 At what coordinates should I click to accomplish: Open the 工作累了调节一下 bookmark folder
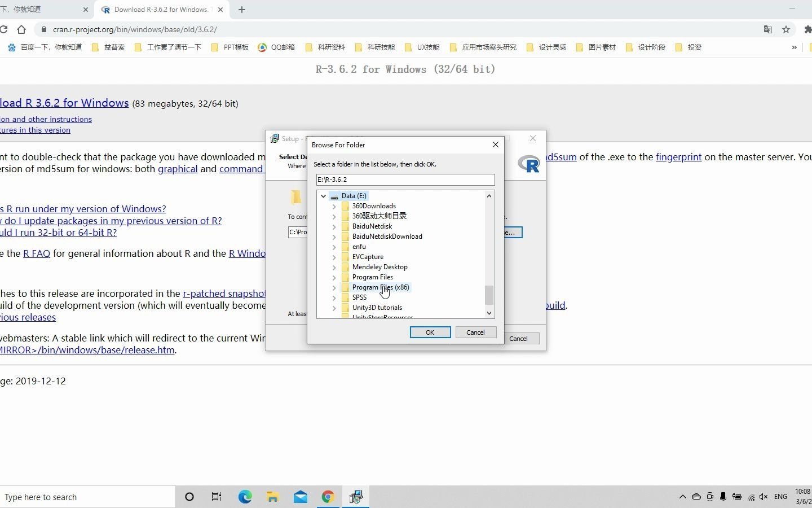pyautogui.click(x=168, y=47)
